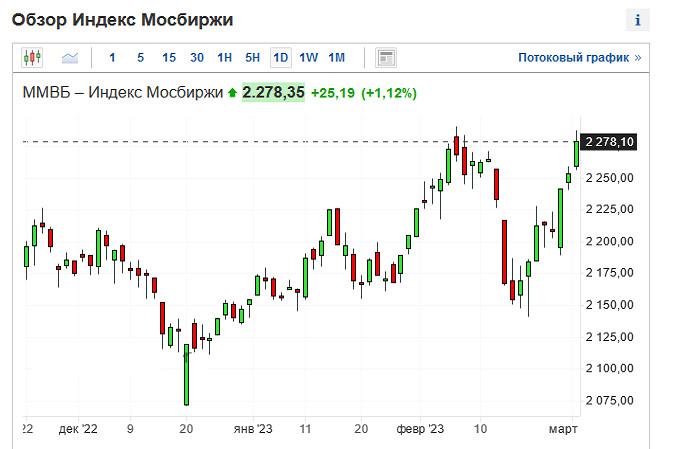Click the ММВБ – Индекс Мосбиржи title
Screen dimensions: 675x449
(122, 93)
